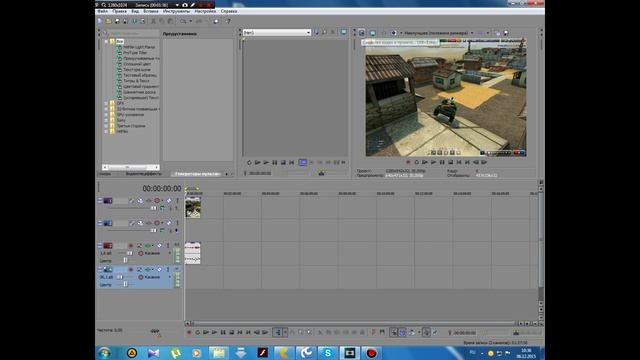640x360 pixels.
Task: Click Pause in the Trimmer transport controls
Action: pyautogui.click(x=275, y=162)
